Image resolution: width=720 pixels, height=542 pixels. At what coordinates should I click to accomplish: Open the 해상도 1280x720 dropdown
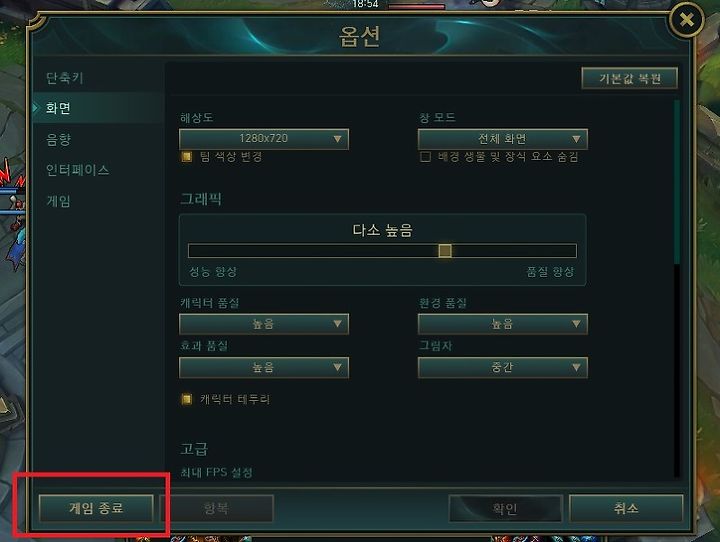pos(264,139)
